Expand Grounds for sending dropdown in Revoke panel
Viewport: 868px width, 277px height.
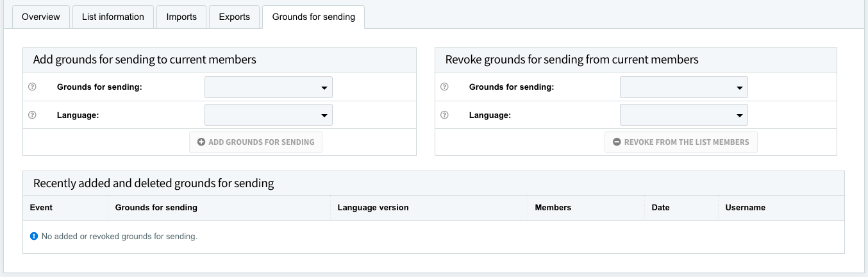683,87
